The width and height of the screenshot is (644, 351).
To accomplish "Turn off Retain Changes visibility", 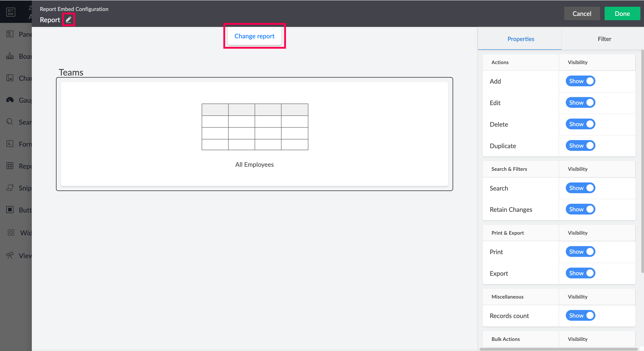I will click(x=580, y=209).
